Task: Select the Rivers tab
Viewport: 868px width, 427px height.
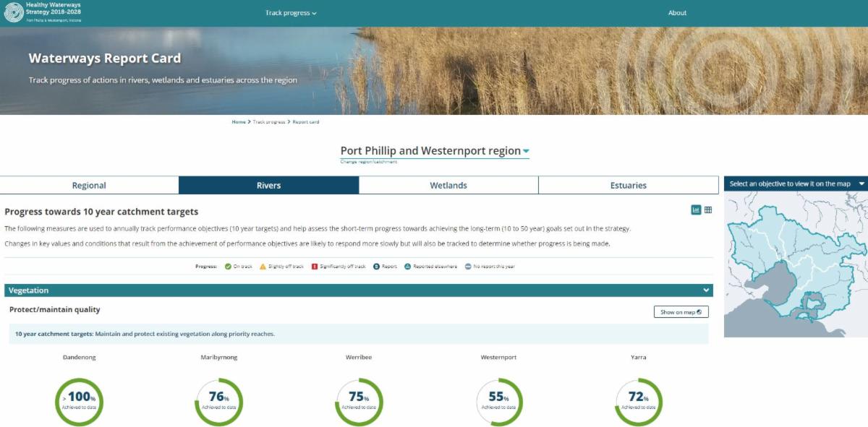Action: [x=268, y=186]
